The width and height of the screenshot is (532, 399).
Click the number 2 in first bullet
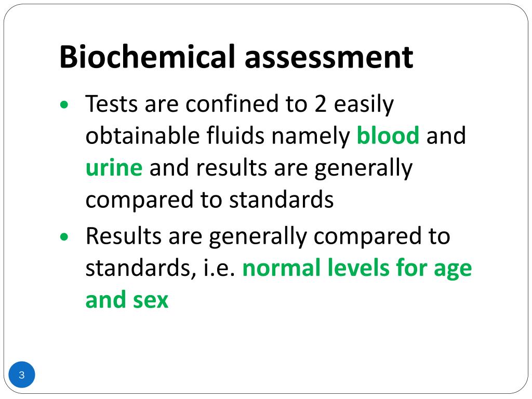click(320, 104)
